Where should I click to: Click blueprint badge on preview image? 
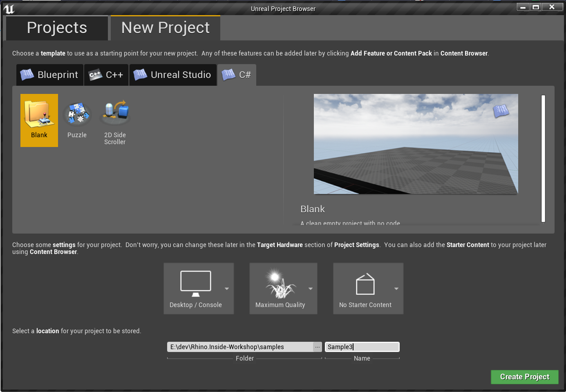click(x=501, y=110)
